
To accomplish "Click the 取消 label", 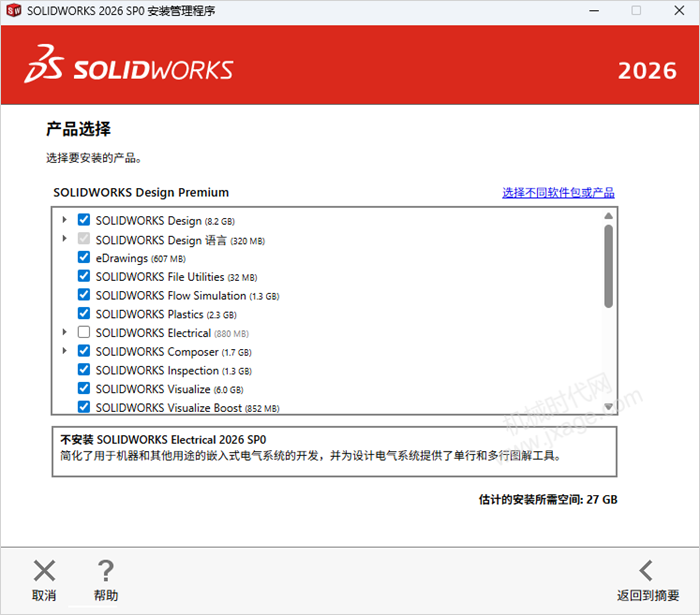I will click(x=44, y=595).
